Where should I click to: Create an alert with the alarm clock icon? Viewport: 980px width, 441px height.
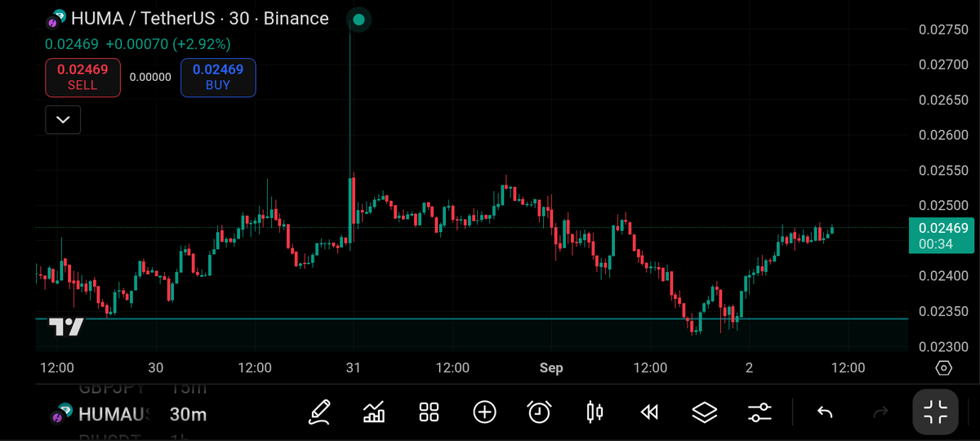(x=539, y=412)
